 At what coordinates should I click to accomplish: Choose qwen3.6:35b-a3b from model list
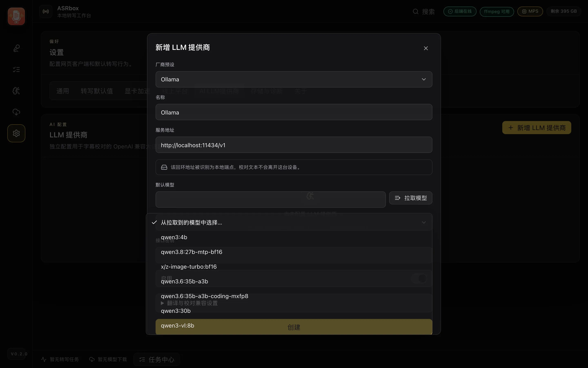pos(289,281)
